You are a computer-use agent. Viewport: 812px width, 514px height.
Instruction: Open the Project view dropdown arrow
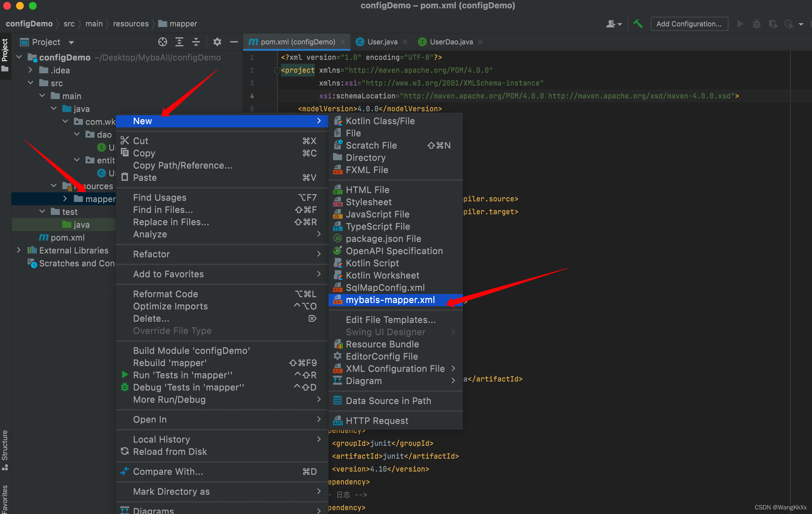(71, 42)
